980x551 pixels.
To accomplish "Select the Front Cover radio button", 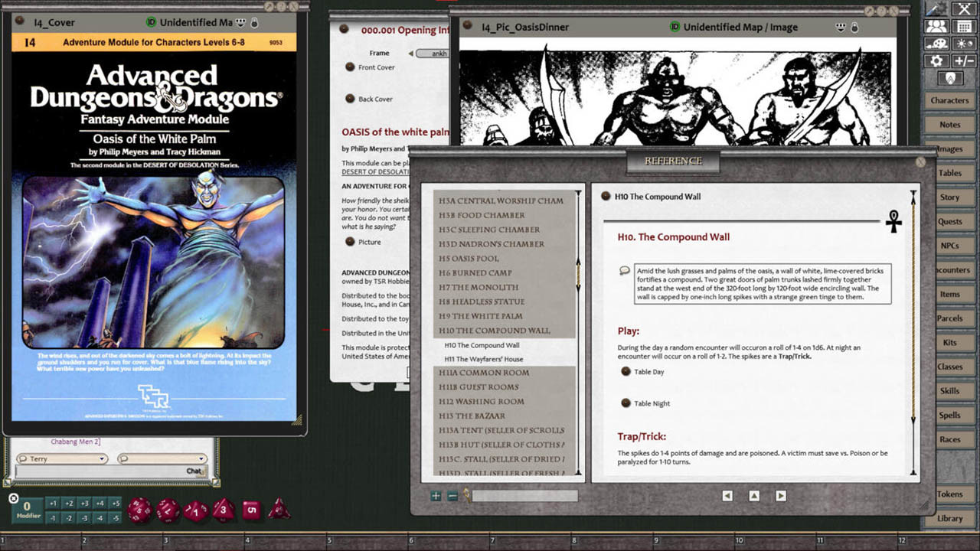I will 351,67.
